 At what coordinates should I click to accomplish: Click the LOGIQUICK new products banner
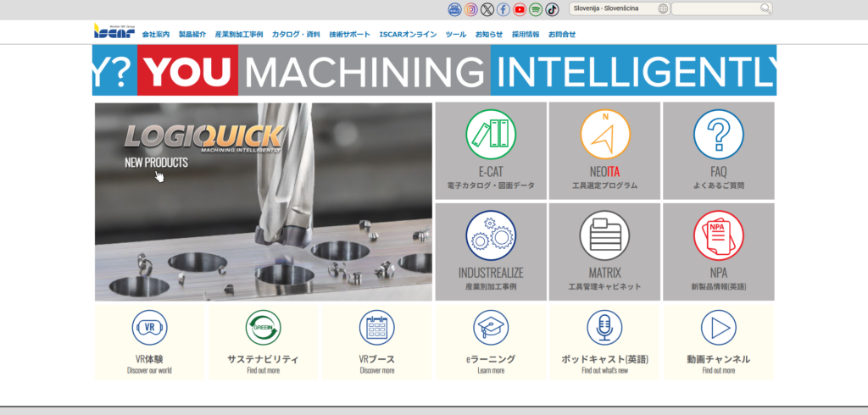pos(263,202)
